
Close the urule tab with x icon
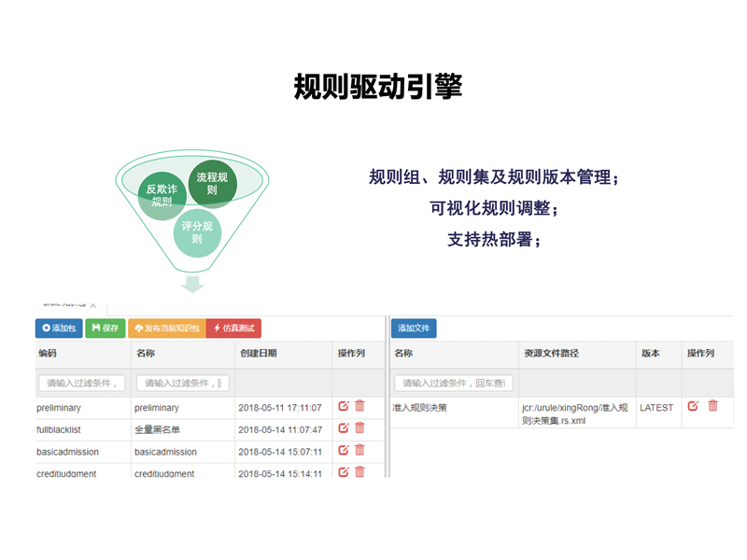click(x=93, y=305)
